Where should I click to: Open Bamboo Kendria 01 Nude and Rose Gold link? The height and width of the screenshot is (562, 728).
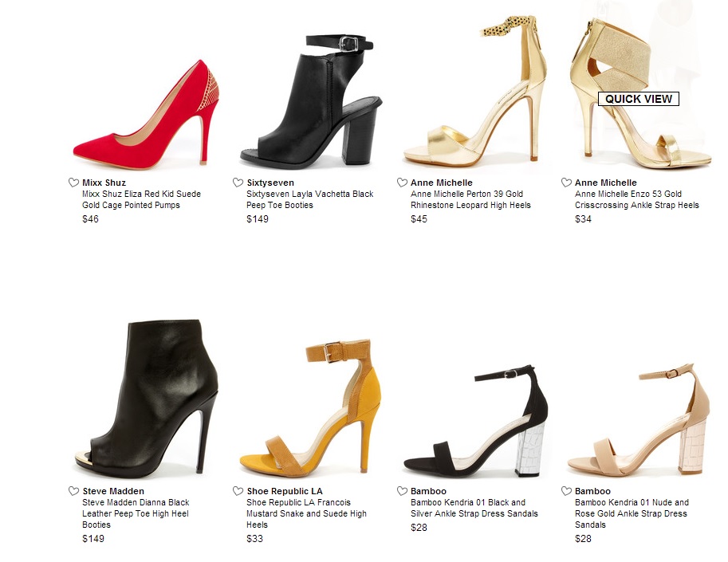[632, 513]
